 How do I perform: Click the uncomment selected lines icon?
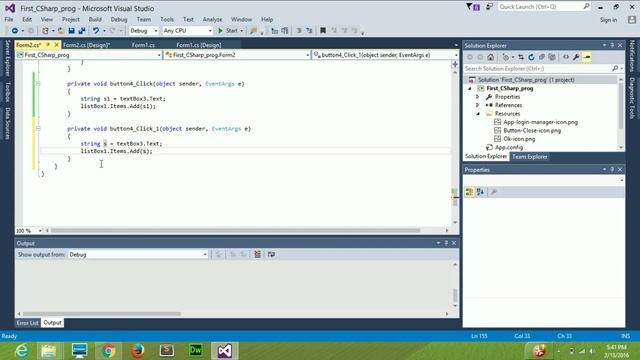309,31
